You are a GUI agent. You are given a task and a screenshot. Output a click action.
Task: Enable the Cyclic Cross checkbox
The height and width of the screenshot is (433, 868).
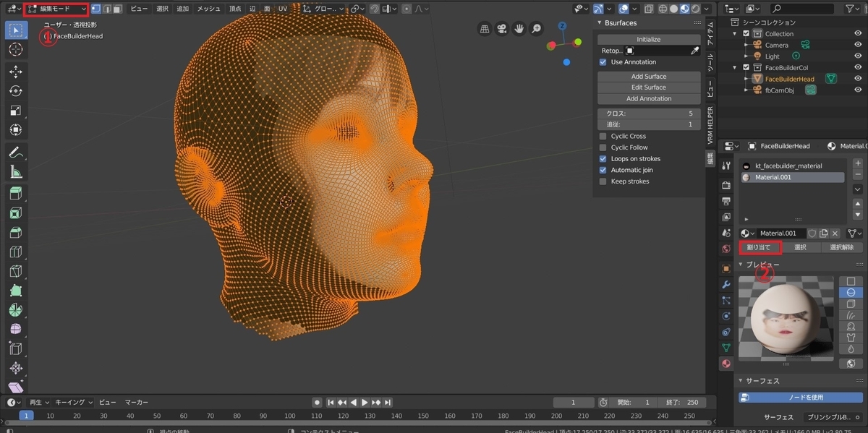pyautogui.click(x=603, y=136)
